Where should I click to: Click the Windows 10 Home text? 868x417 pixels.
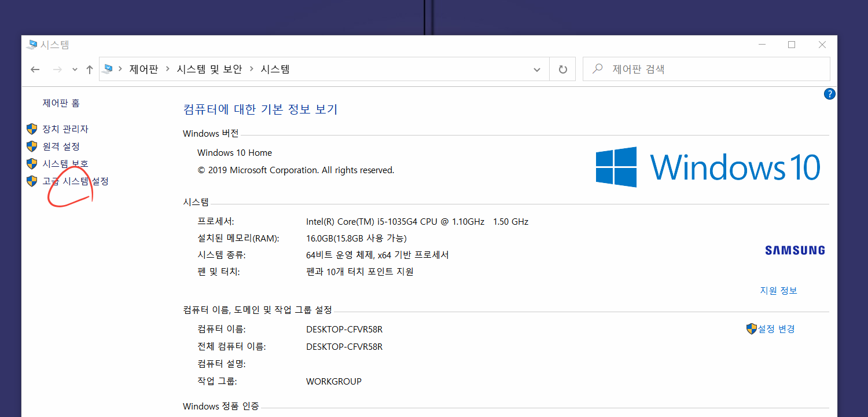click(234, 153)
